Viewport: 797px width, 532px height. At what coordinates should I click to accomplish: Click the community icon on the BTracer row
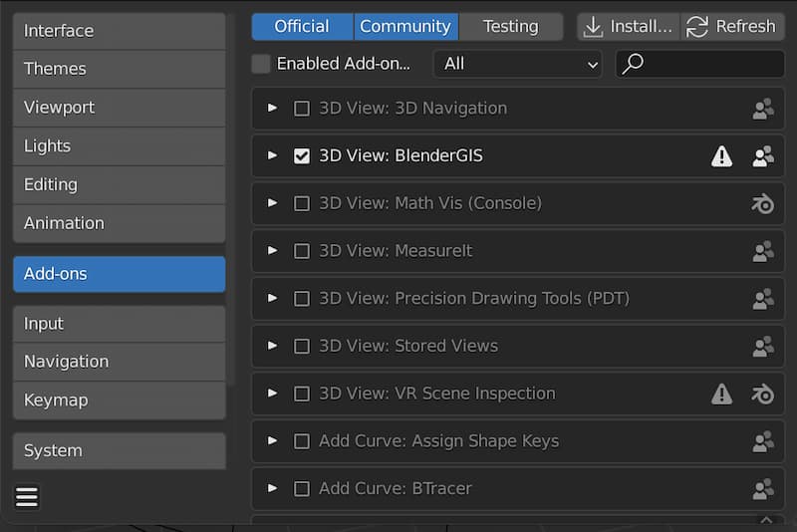tap(763, 489)
